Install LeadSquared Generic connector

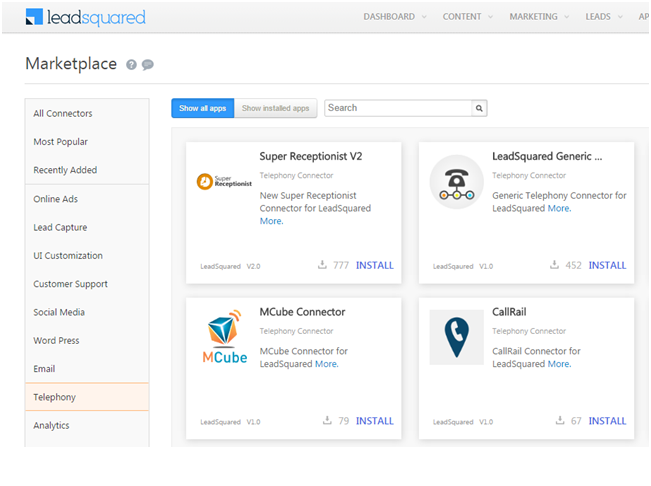tap(607, 265)
